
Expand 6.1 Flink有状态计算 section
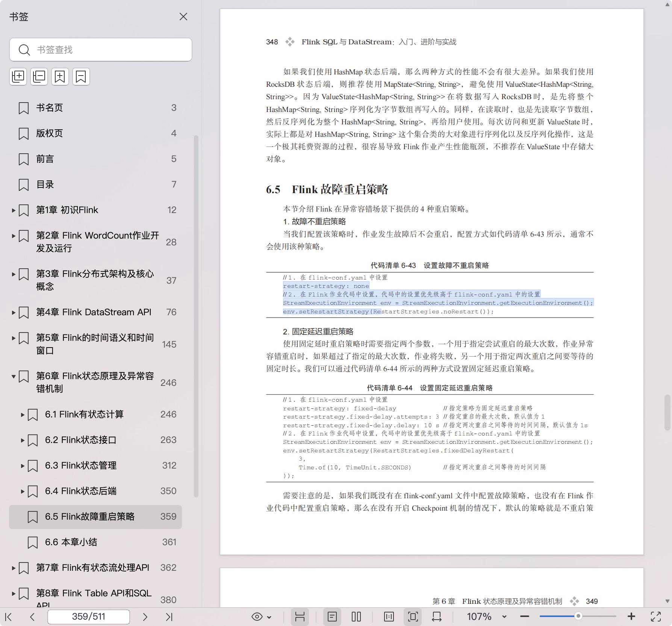23,414
